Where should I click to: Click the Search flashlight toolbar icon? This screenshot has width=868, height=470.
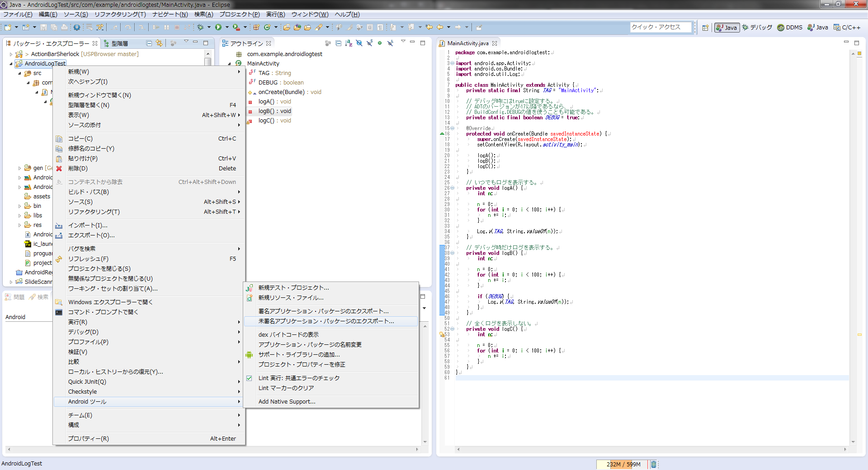point(319,27)
